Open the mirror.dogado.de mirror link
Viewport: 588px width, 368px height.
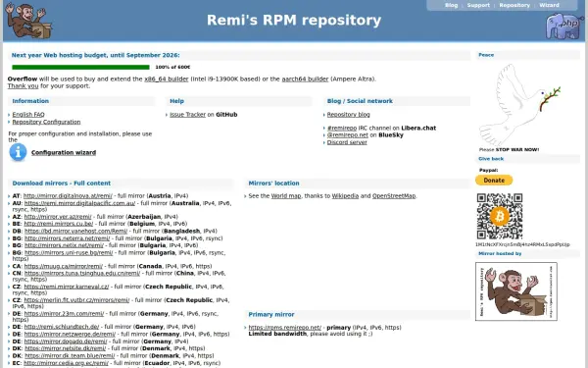66,342
